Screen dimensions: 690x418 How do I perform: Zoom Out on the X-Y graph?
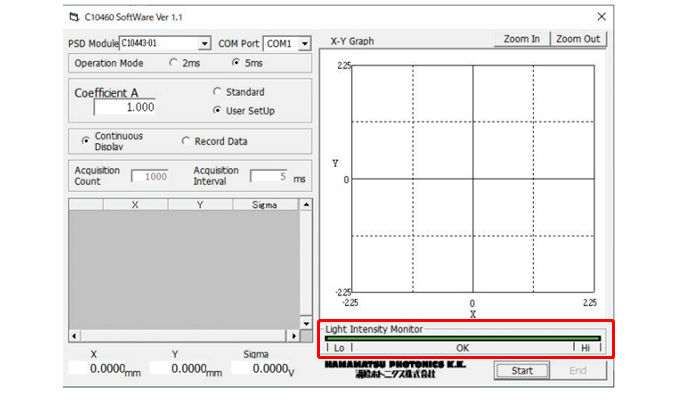(x=578, y=39)
